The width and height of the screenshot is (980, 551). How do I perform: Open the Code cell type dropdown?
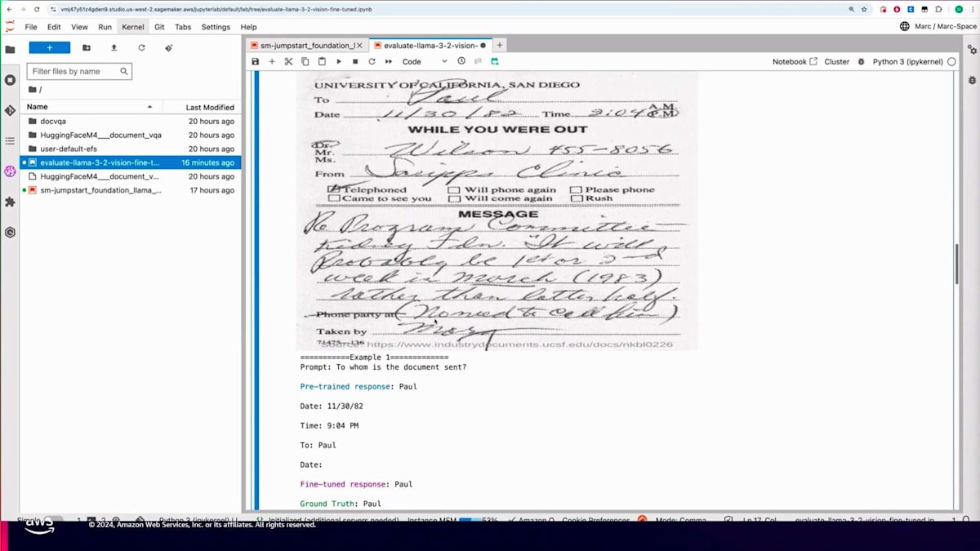pos(425,61)
